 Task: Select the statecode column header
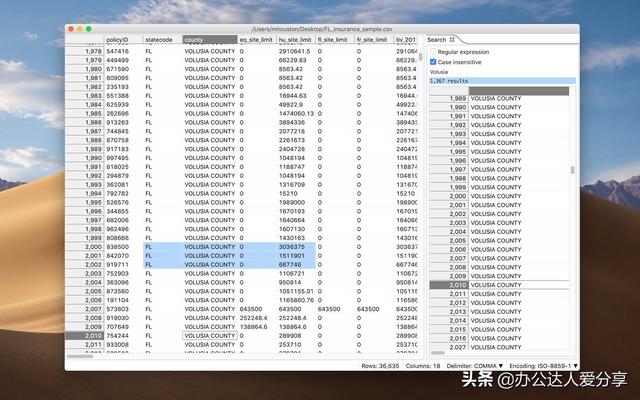[163, 40]
